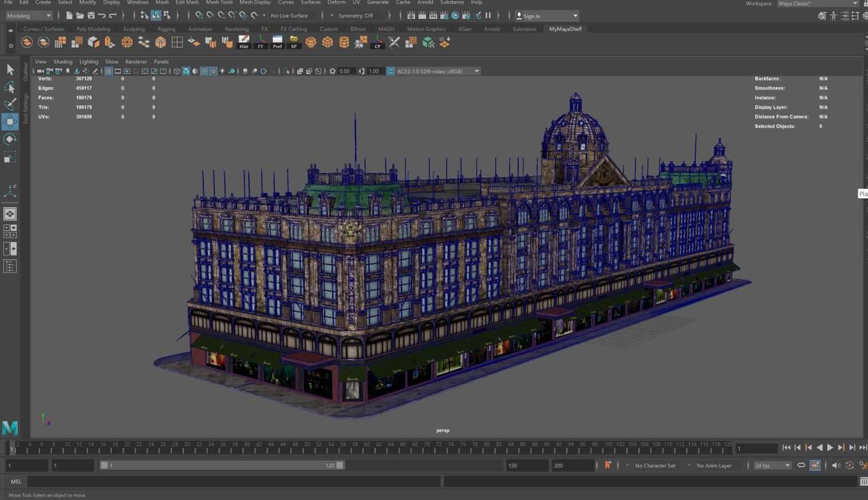
Task: Click the four-pane layout icon in left sidebar
Action: (10, 231)
